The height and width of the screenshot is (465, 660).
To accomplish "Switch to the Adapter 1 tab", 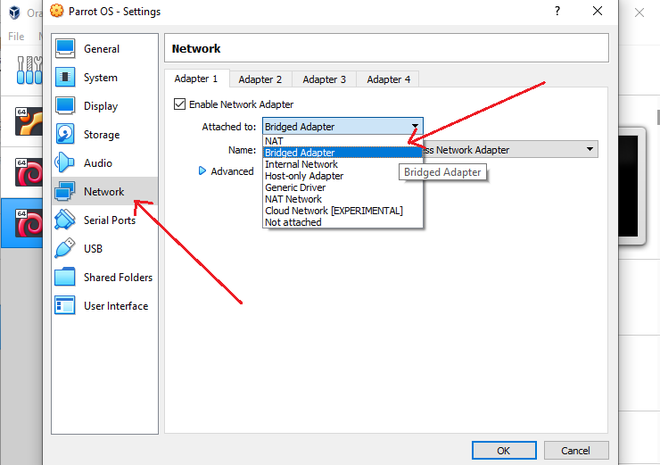I will pos(196,79).
